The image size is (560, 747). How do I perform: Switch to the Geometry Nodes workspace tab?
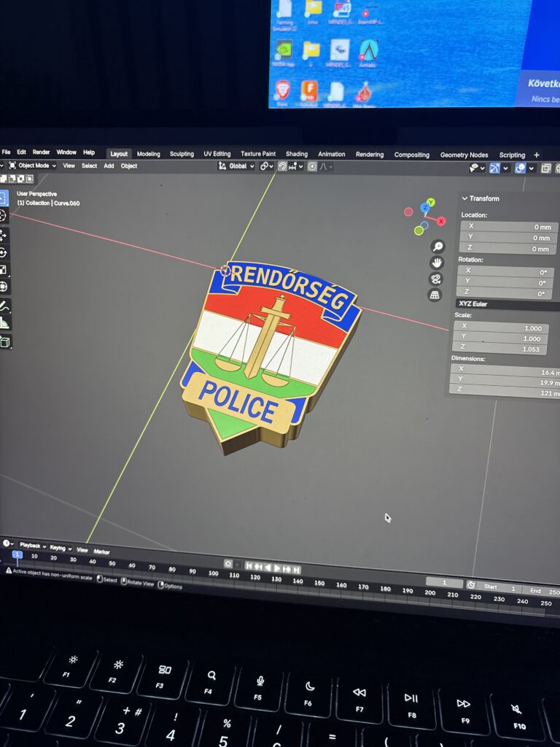pos(464,155)
